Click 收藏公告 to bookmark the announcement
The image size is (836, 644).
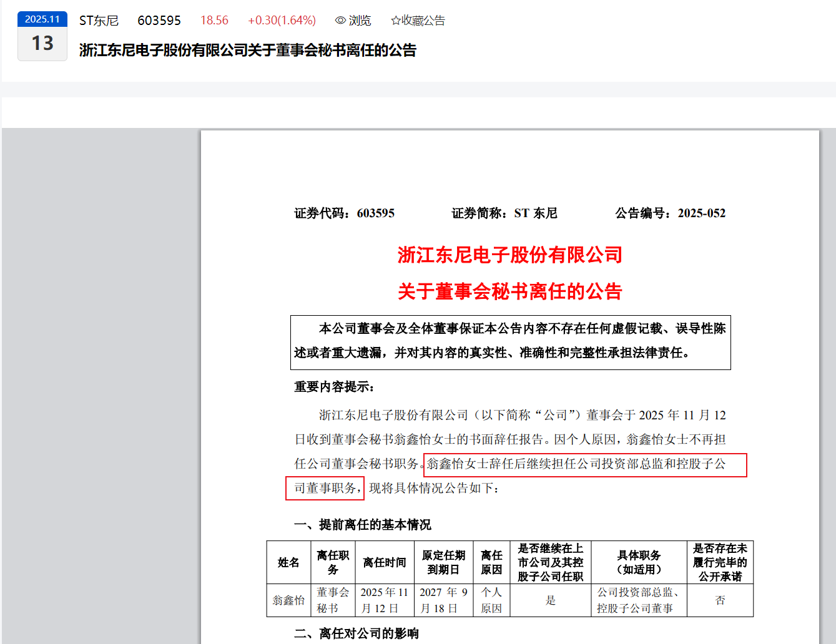click(423, 21)
